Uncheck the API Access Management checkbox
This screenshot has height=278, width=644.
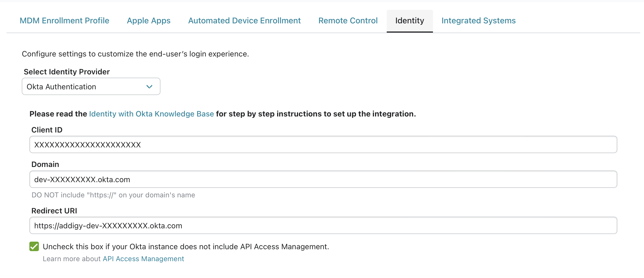[x=34, y=247]
